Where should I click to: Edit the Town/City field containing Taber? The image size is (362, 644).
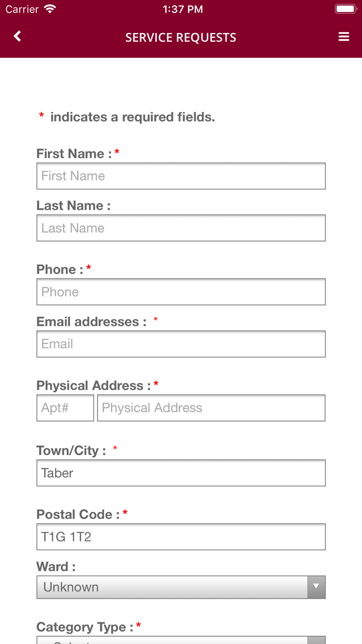click(x=181, y=473)
